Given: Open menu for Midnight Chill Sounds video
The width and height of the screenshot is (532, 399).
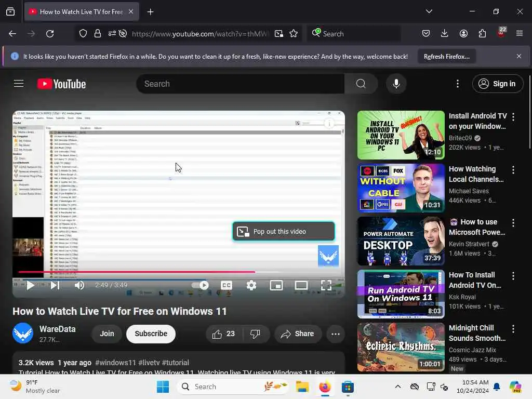Looking at the screenshot, I should point(513,328).
